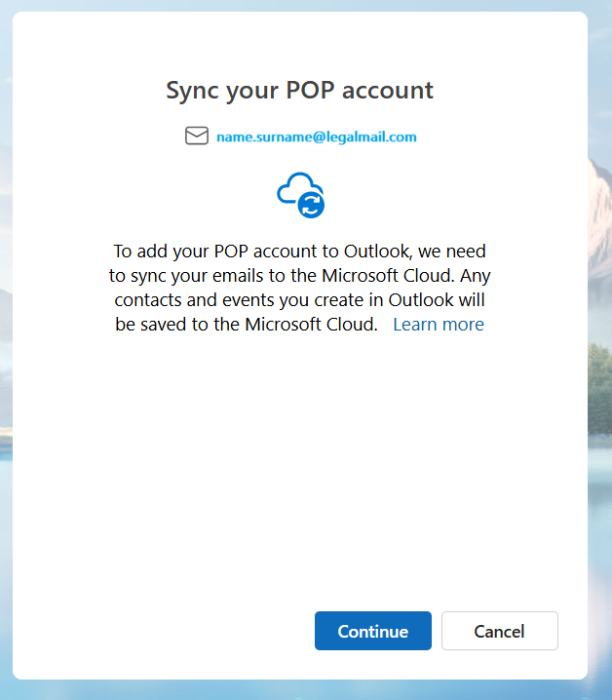The width and height of the screenshot is (612, 700).
Task: Select the name.surname@legalmail.com email address
Action: pos(316,136)
